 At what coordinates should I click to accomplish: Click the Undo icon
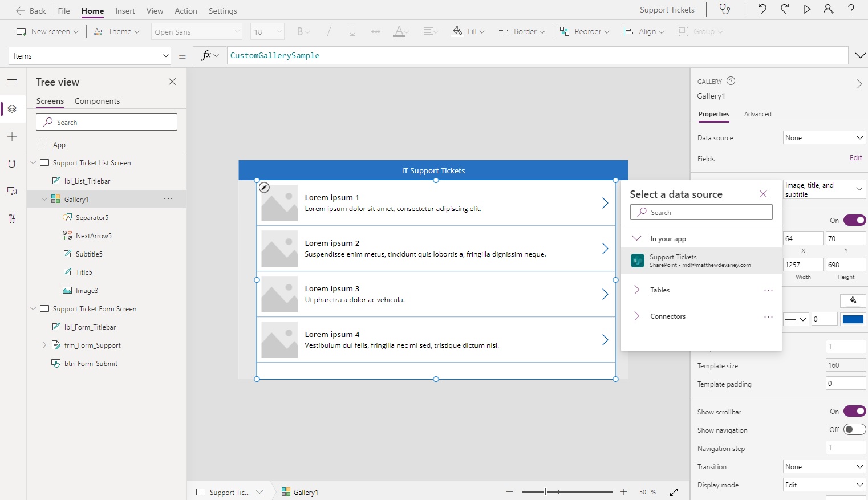[x=763, y=9]
